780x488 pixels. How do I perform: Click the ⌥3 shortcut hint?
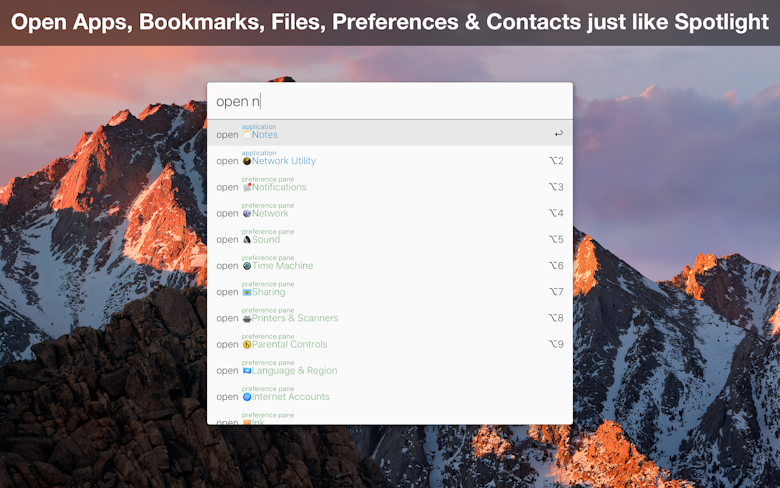tap(556, 187)
